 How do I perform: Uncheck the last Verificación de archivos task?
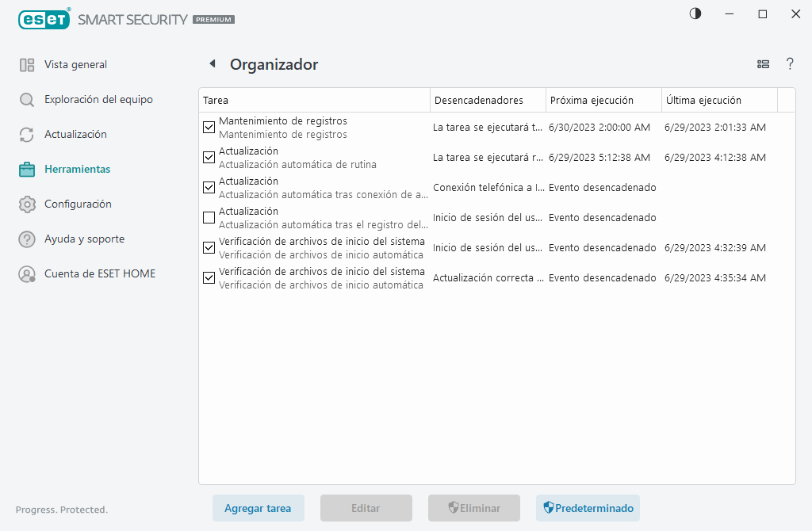pos(209,277)
